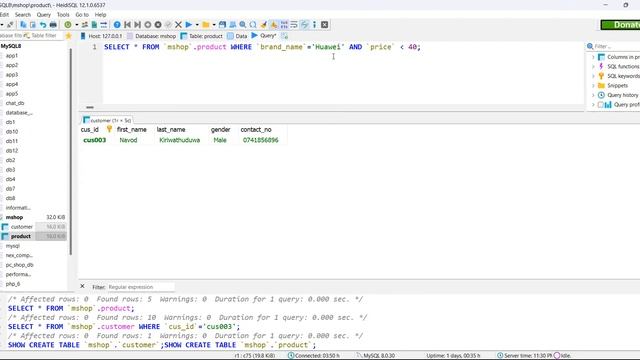Switch to the Query* tab
Screen dimensions: 640x360
(x=264, y=36)
